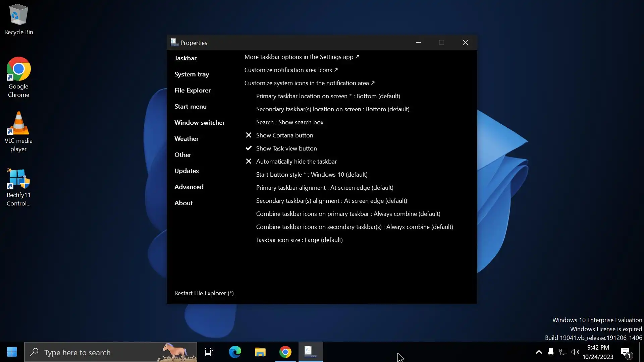This screenshot has width=644, height=362.
Task: Open the notification center icon
Action: pos(626,352)
